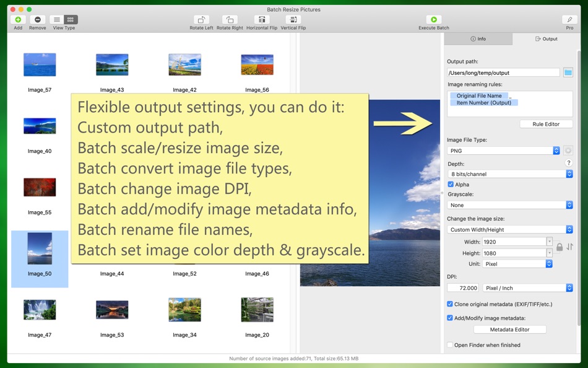Screen dimensions: 588x368
Task: Apply Vertical Flip to image
Action: click(293, 20)
